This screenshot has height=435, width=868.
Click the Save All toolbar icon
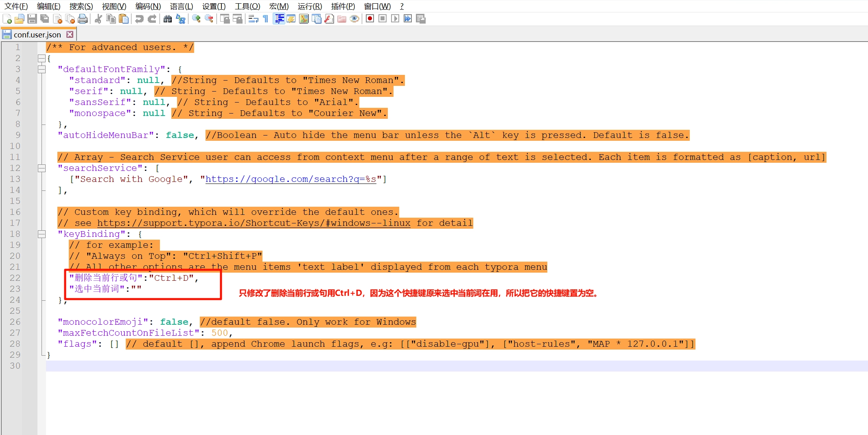[45, 19]
